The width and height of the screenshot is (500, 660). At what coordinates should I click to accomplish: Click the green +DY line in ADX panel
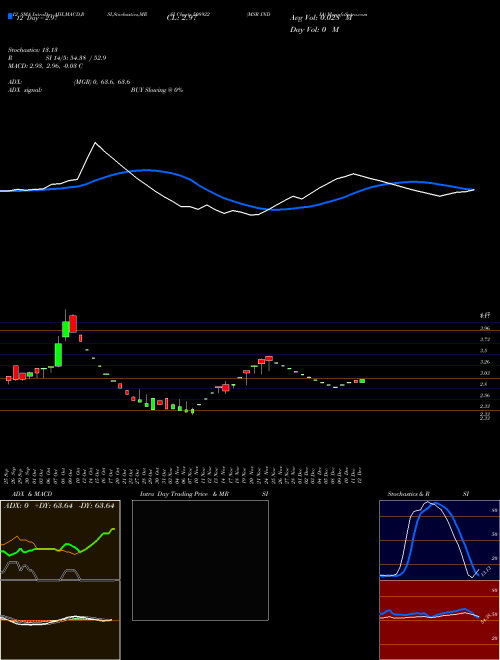[x=58, y=544]
